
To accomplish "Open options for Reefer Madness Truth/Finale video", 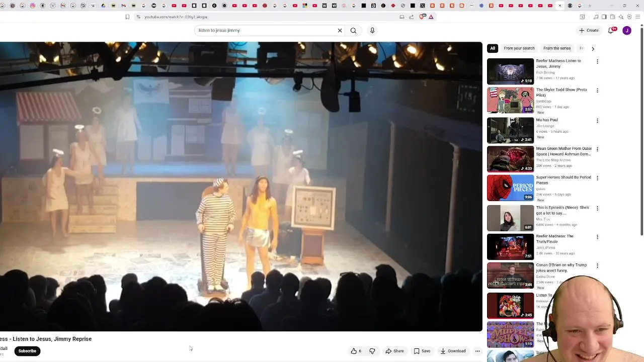I will click(x=597, y=237).
